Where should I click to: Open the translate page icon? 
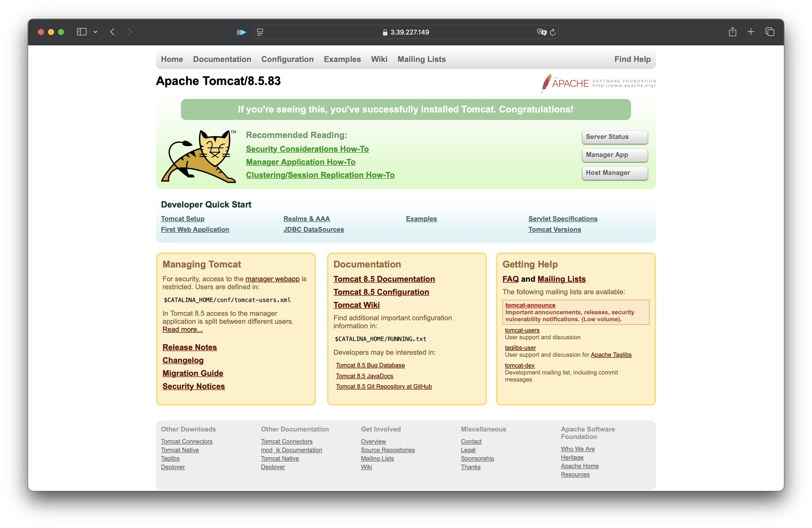pos(541,32)
